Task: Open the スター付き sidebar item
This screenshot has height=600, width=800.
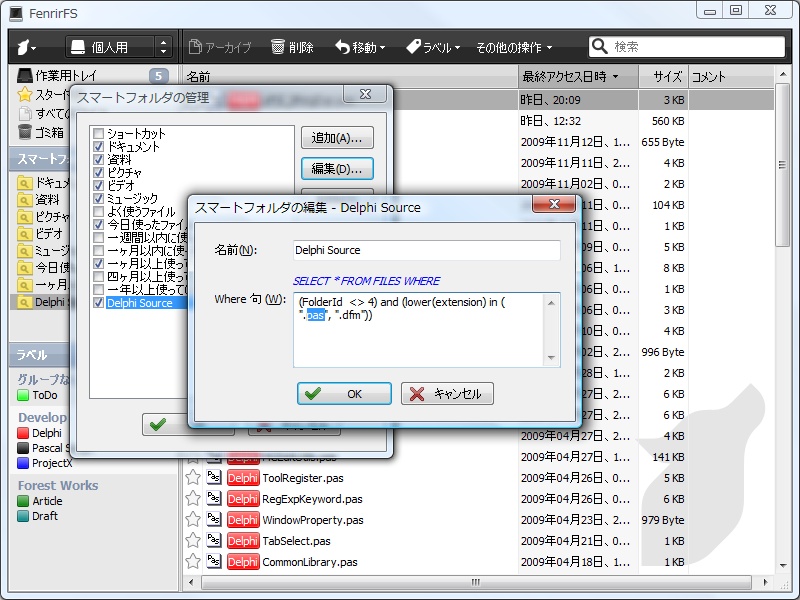Action: click(x=45, y=92)
